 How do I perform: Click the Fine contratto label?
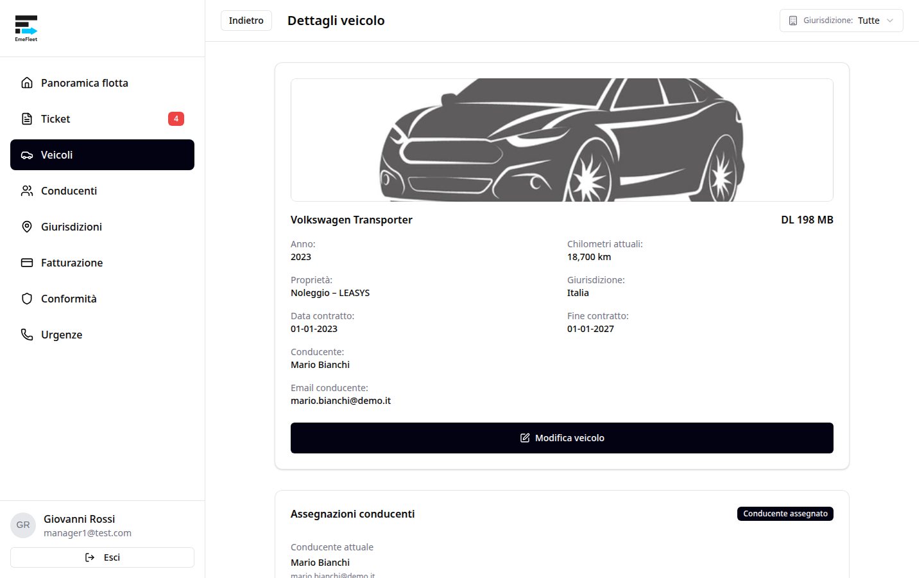[x=598, y=316]
